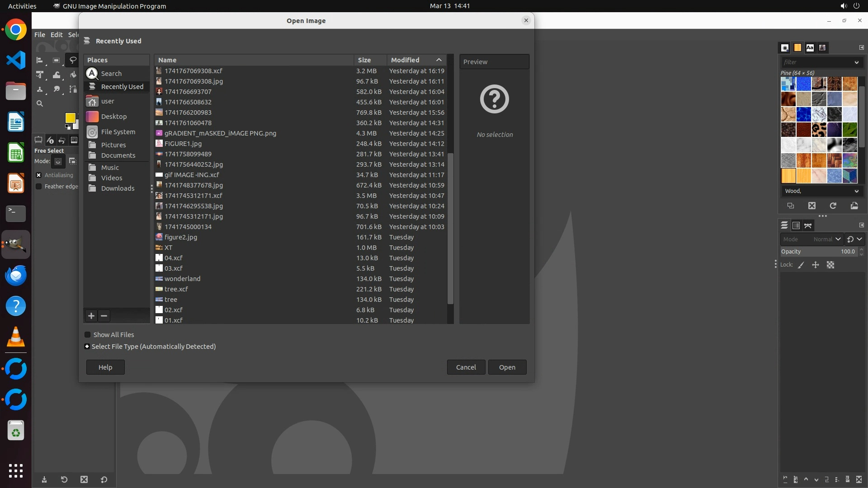Add a bookmark with the plus button
This screenshot has width=868, height=488.
(91, 316)
